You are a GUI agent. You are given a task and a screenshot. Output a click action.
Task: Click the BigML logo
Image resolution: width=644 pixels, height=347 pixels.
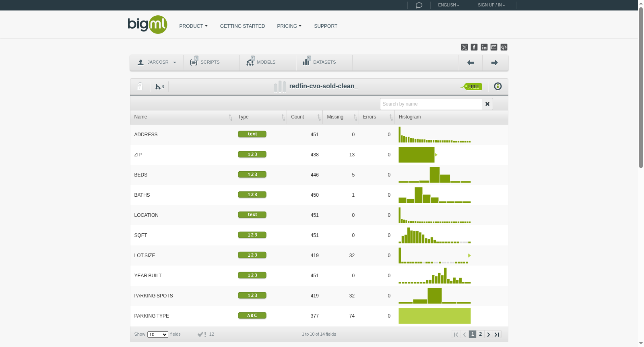(147, 25)
